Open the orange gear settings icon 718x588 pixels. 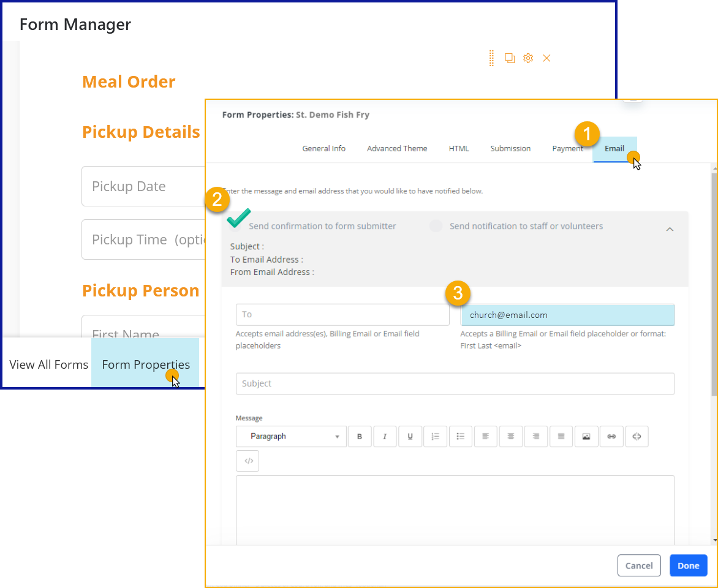tap(528, 58)
